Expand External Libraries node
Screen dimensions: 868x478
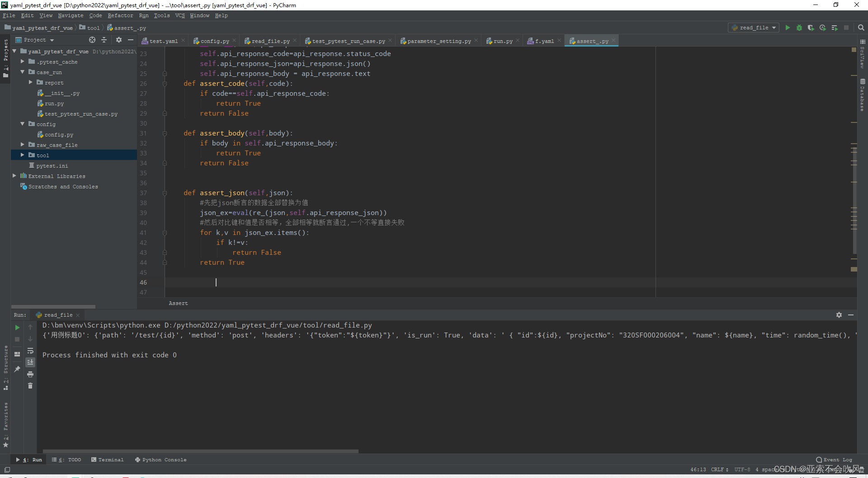(x=14, y=176)
